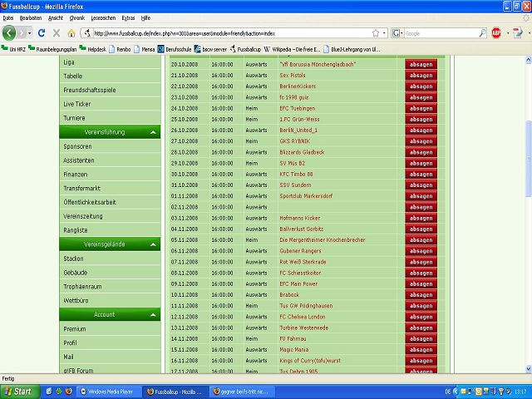Click the browser back arrow button
The width and height of the screenshot is (532, 399).
point(10,33)
